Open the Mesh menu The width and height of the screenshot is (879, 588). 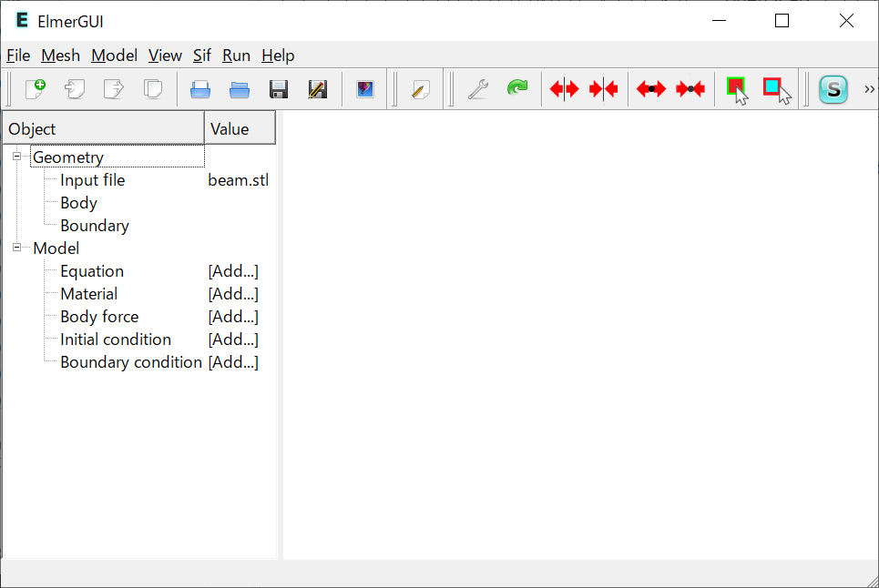tap(60, 56)
